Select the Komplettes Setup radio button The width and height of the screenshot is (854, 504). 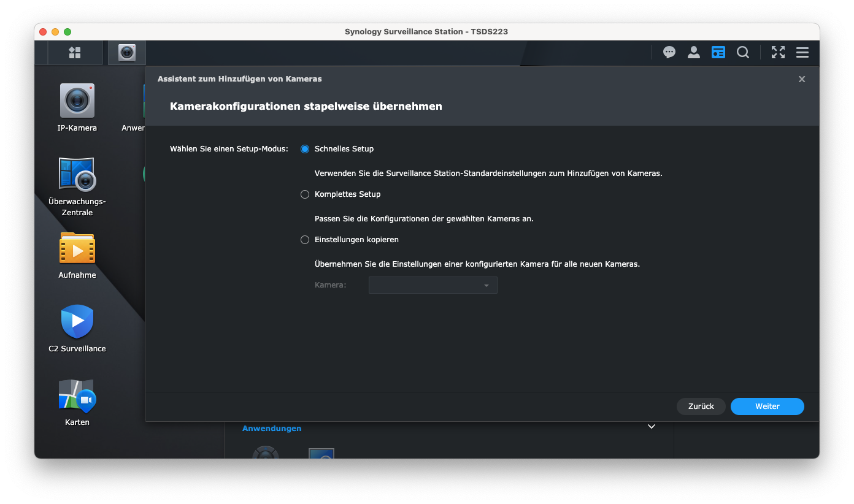[x=305, y=194]
